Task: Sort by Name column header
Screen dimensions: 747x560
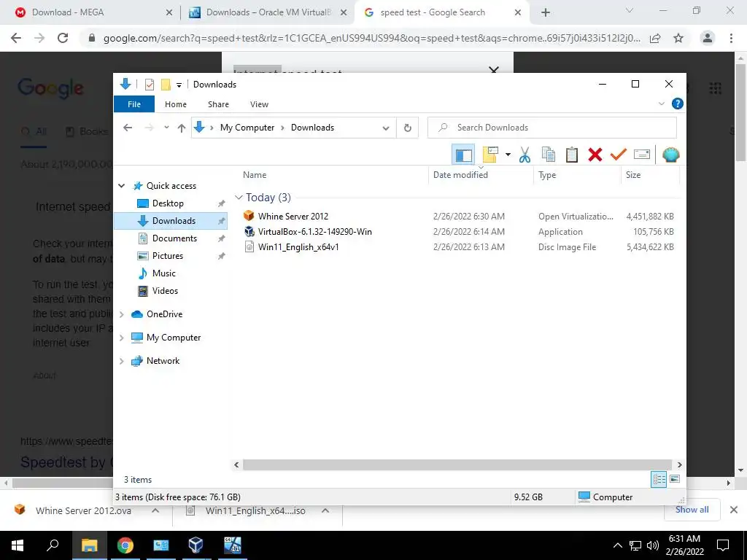Action: 255,175
